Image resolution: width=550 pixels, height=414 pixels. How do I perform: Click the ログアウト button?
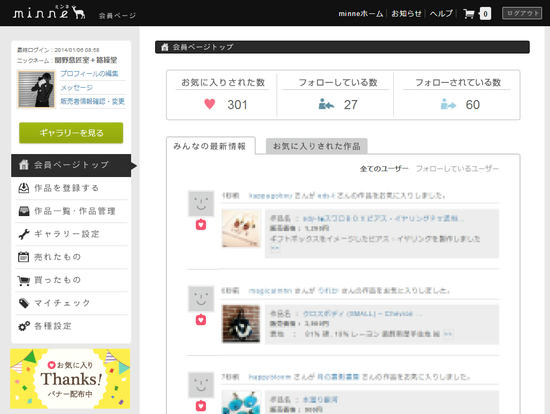(x=522, y=13)
